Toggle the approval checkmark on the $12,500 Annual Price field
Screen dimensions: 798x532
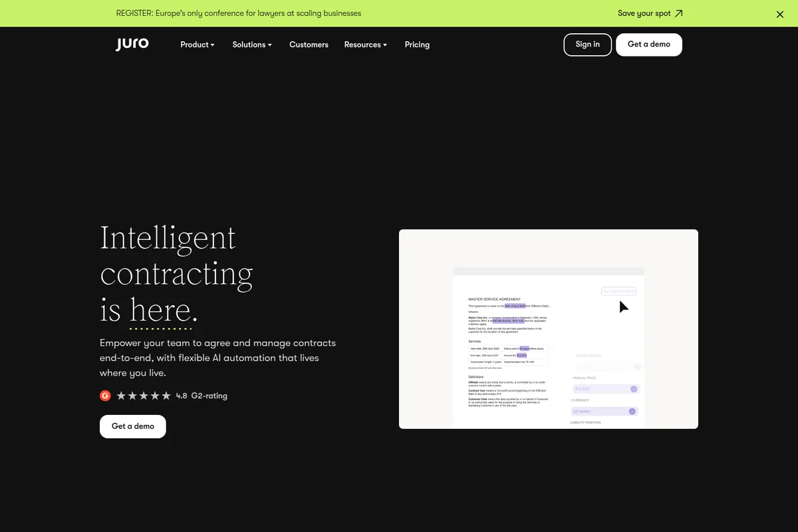click(633, 388)
